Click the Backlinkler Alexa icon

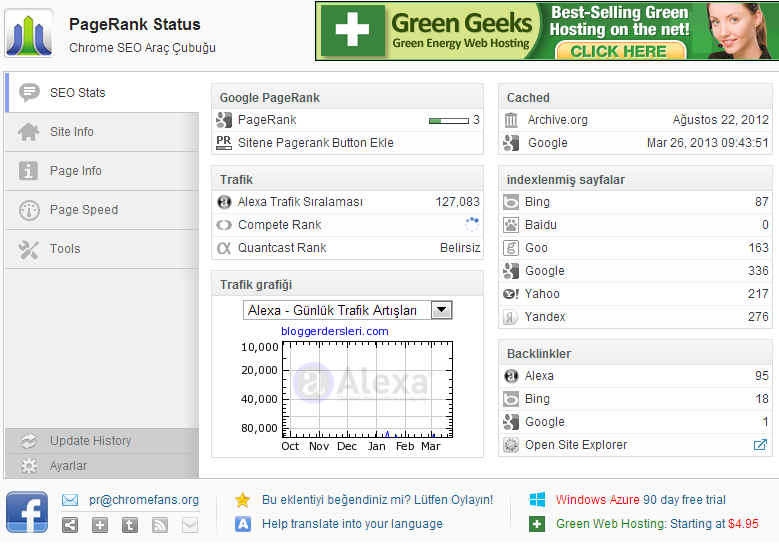pyautogui.click(x=511, y=376)
